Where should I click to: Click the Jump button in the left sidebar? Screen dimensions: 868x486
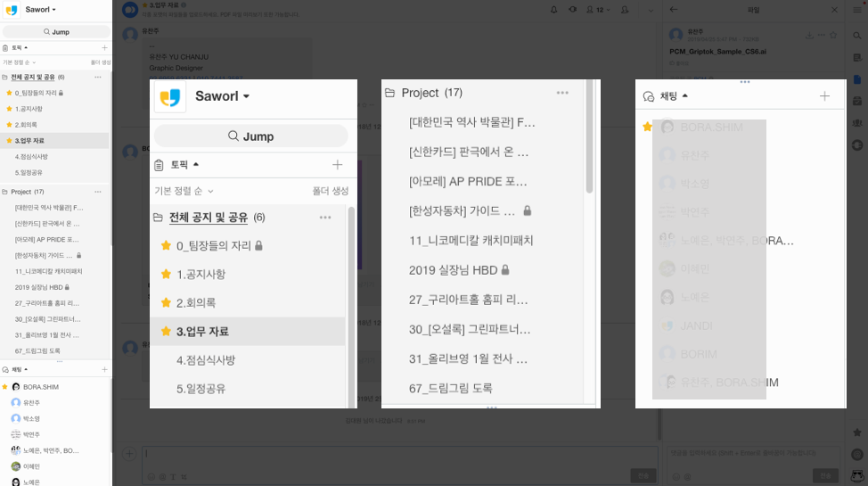pos(55,32)
